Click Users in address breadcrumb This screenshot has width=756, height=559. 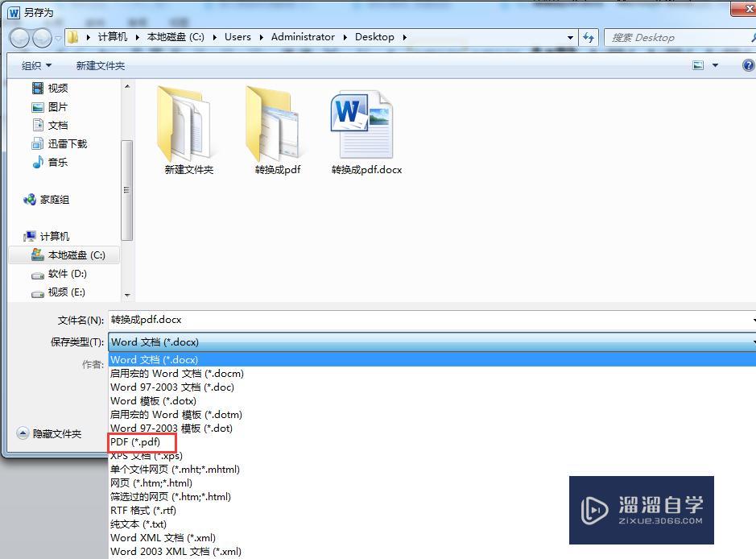(238, 37)
